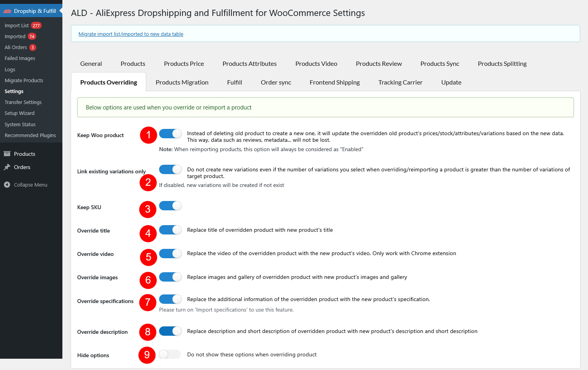Disable the Keep Woo product toggle
Screen dimensions: 588x370
170,134
